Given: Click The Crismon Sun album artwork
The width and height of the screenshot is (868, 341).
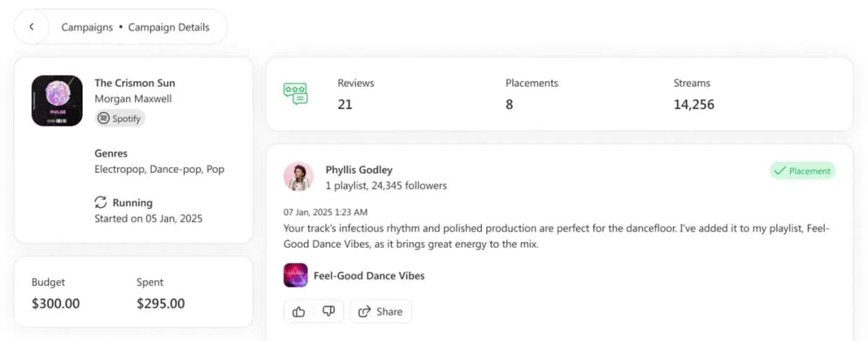Looking at the screenshot, I should point(57,101).
